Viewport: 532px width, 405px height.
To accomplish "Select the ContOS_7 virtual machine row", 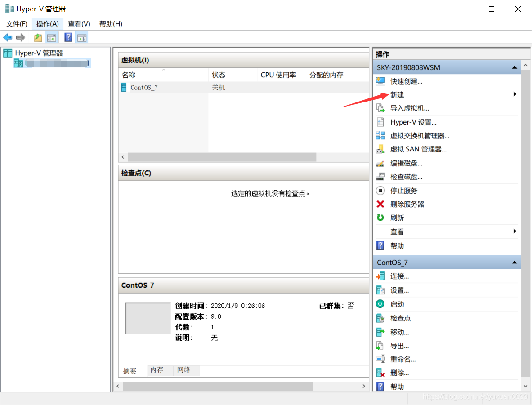I will tap(244, 88).
